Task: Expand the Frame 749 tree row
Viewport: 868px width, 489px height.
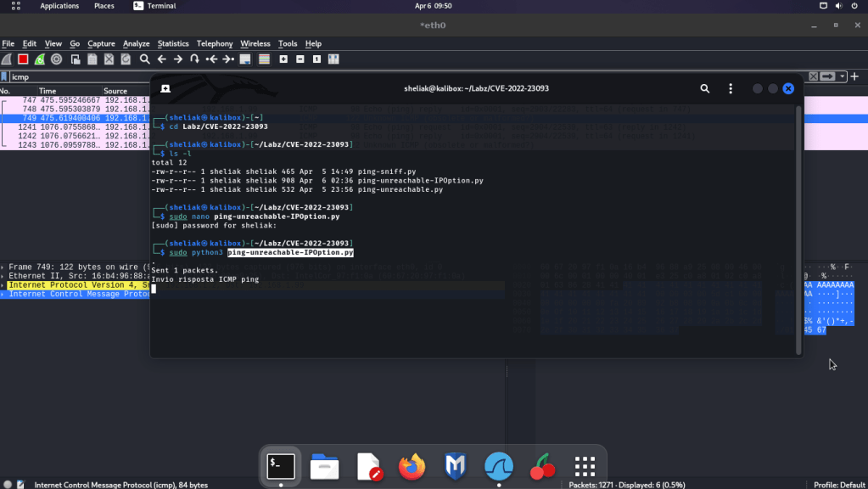Action: pyautogui.click(x=3, y=267)
